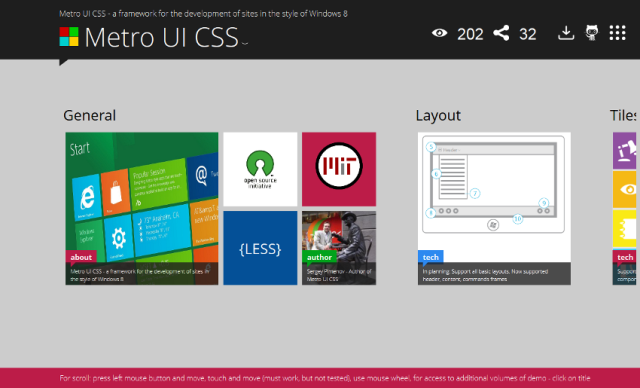Open the MIT license tile

pos(339,169)
